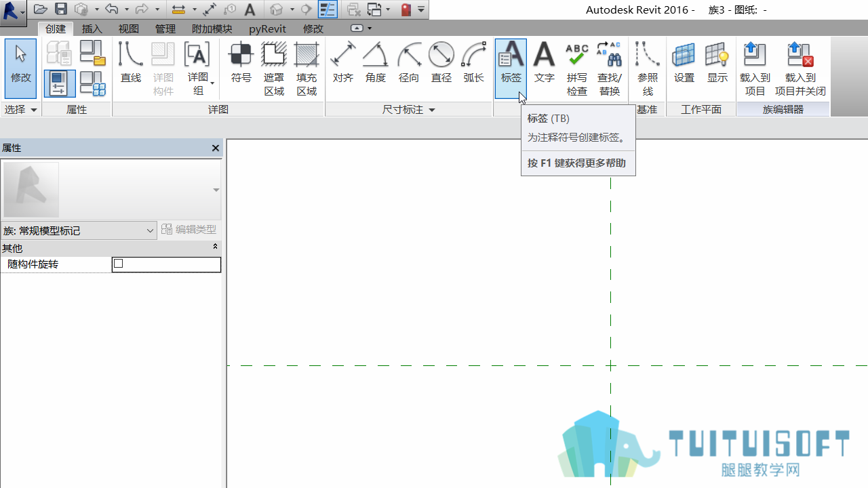Toggle the 随构件旋转 checkbox
Screen dimensions: 868x488
pyautogui.click(x=119, y=264)
